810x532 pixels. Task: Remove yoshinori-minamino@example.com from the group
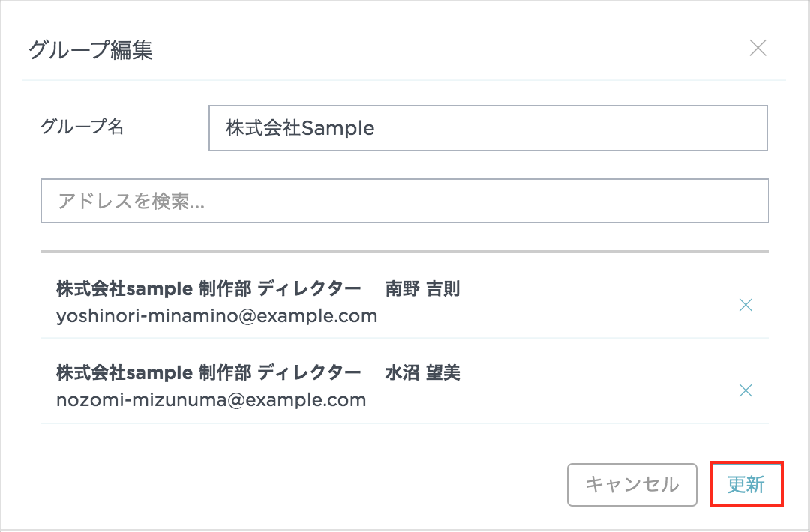point(745,305)
